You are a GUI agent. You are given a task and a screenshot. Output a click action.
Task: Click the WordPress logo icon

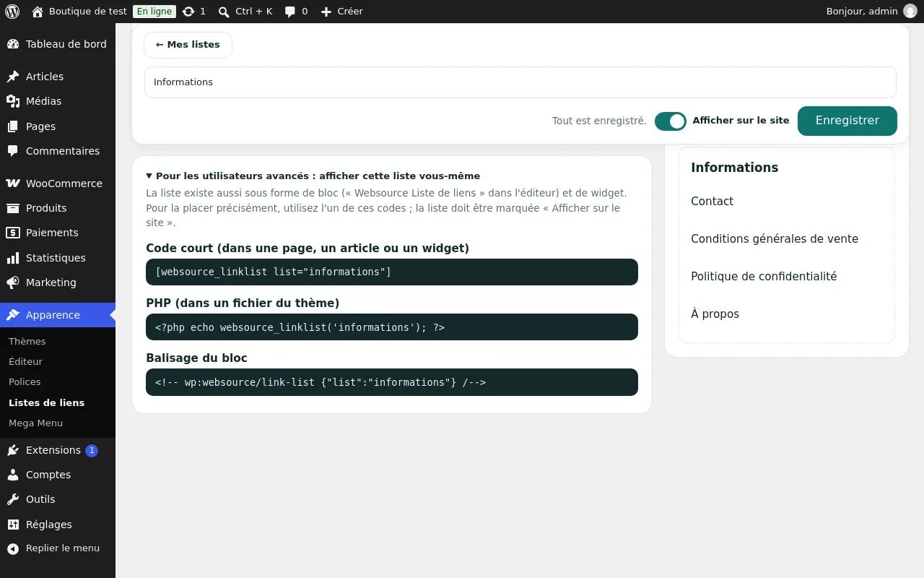click(12, 12)
